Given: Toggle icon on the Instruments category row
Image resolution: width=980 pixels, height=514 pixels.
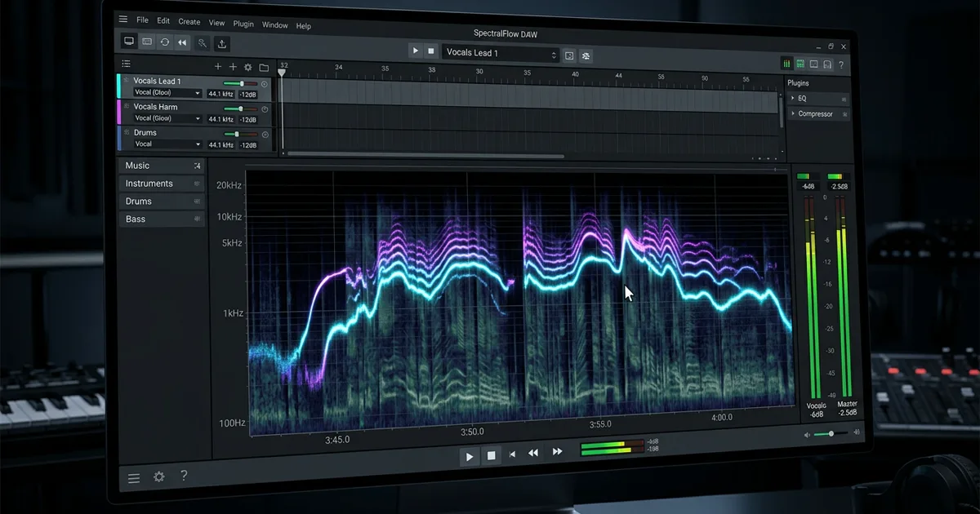Looking at the screenshot, I should (x=197, y=184).
